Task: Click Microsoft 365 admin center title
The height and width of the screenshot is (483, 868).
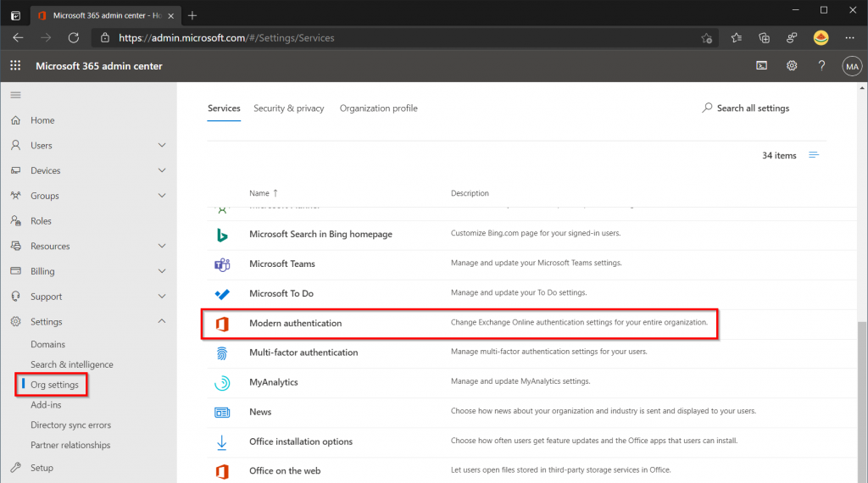Action: point(99,66)
